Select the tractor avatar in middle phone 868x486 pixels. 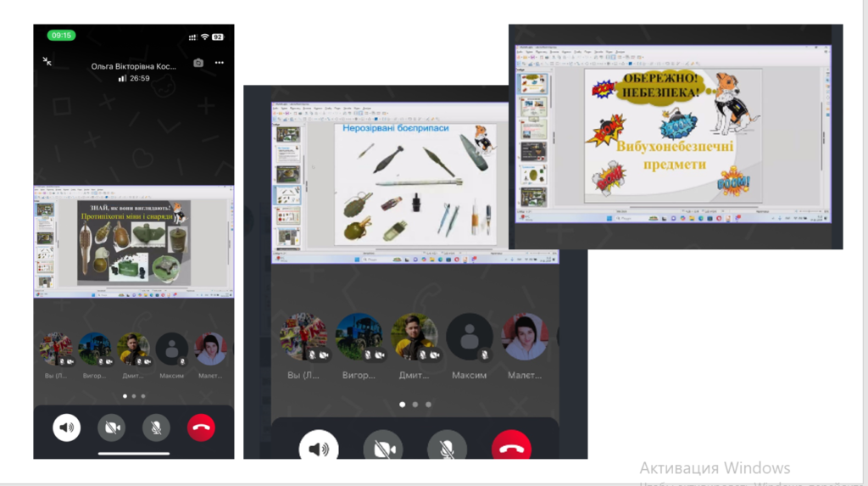click(x=359, y=338)
